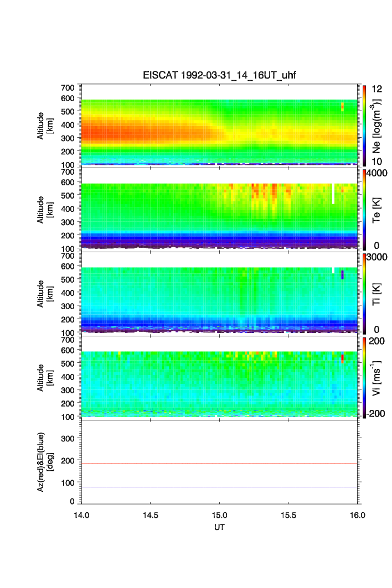
Task: Click the 14.5 tick label on UT axis
Action: [150, 515]
